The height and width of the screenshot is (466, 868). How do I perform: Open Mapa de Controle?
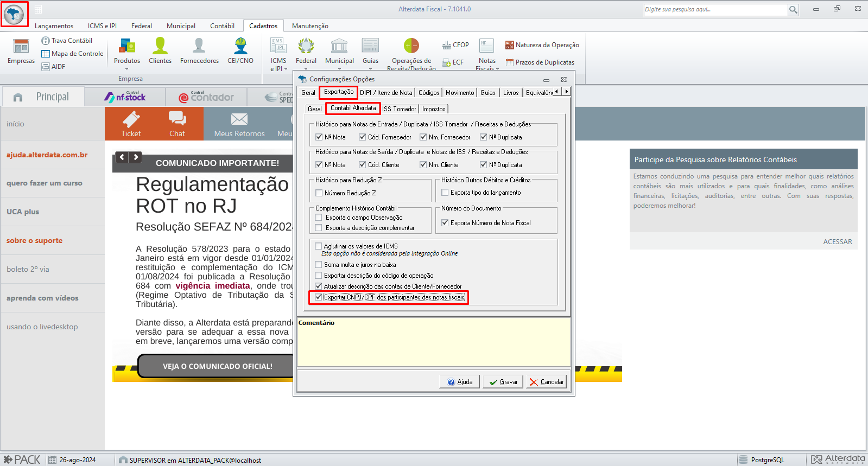[x=72, y=54]
